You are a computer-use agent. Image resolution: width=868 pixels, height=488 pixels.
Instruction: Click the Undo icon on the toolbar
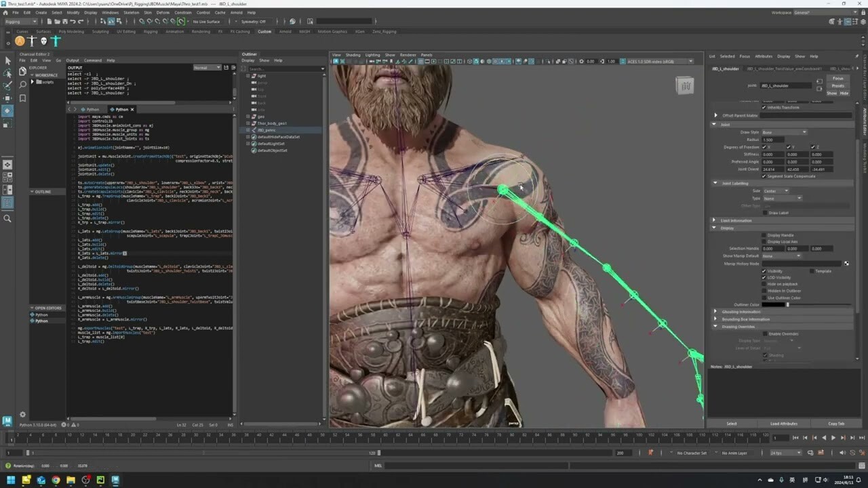(x=73, y=22)
